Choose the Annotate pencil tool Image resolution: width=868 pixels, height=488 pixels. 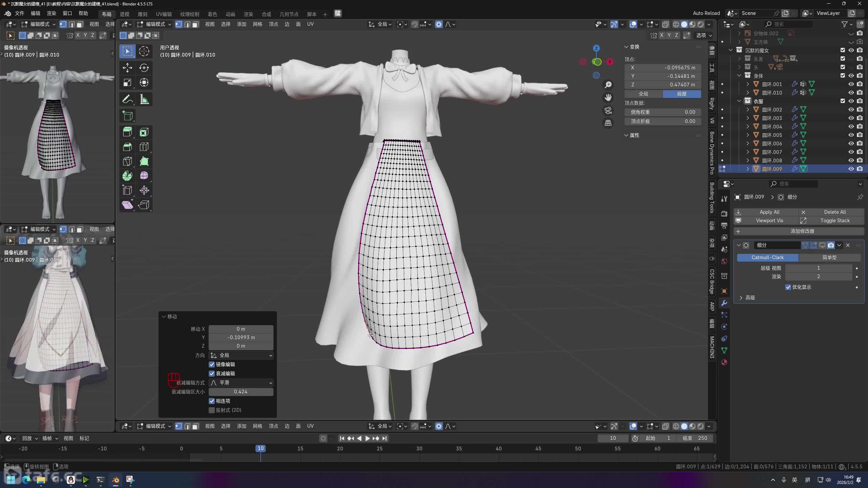pyautogui.click(x=127, y=100)
